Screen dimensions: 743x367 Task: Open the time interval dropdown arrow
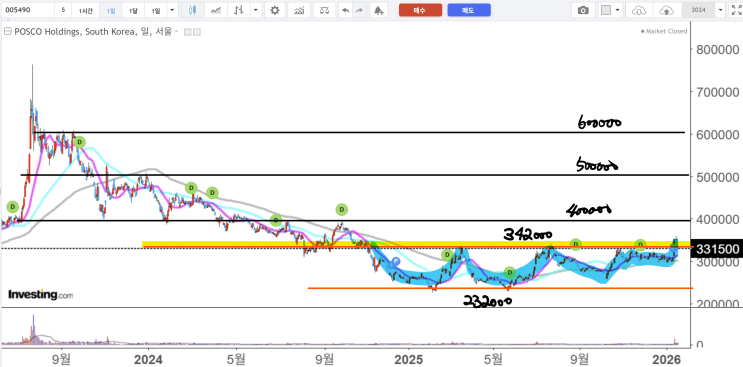(x=172, y=10)
